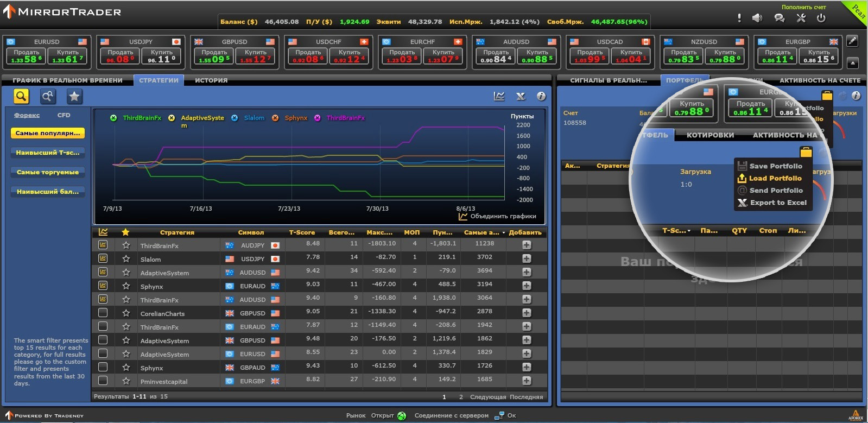The height and width of the screenshot is (423, 868).
Task: Favorite the CorelianCharts strategy star
Action: pyautogui.click(x=126, y=313)
